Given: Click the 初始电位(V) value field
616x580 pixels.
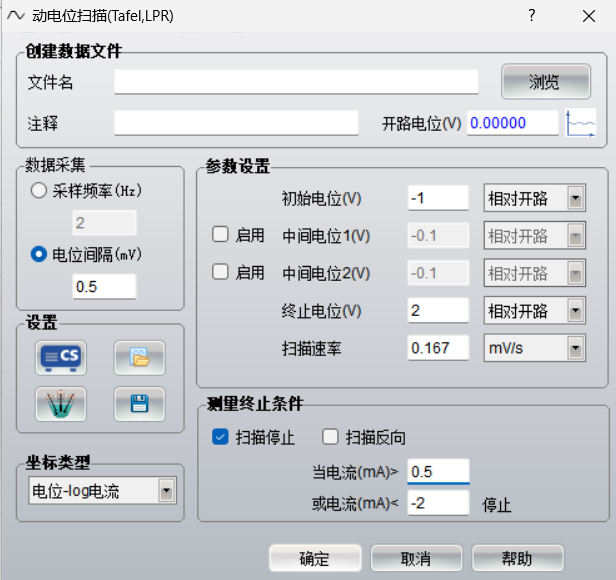Looking at the screenshot, I should (438, 198).
